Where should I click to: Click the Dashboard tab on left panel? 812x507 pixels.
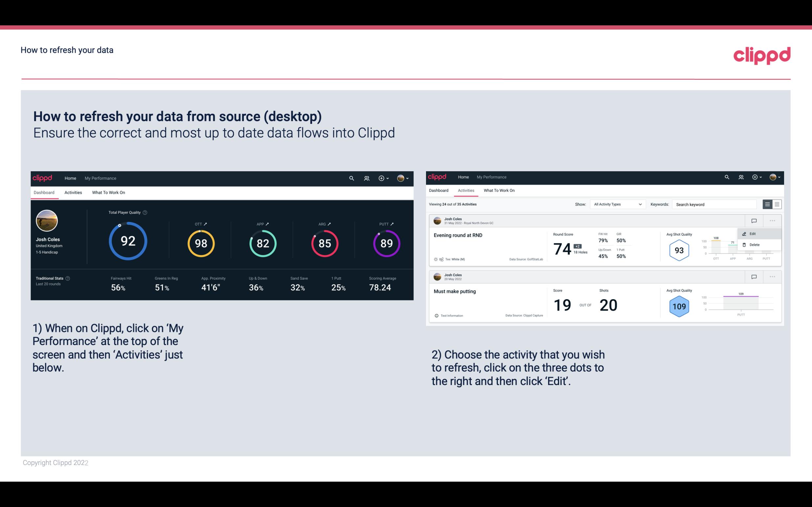click(x=44, y=192)
